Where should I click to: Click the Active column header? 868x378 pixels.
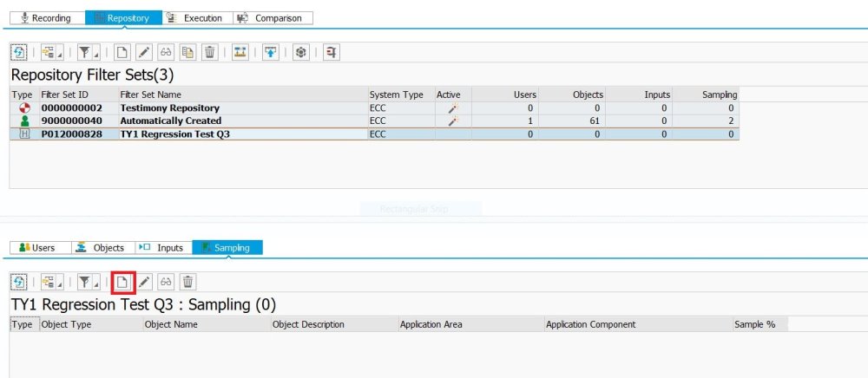coord(453,94)
